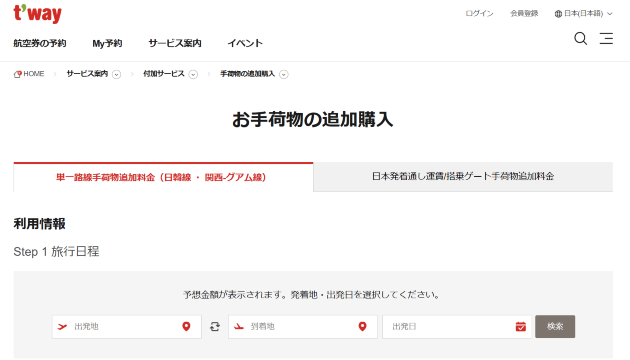Screen dimensions: 630x360
Task: Click the 出発日 departure date field
Action: (x=457, y=327)
